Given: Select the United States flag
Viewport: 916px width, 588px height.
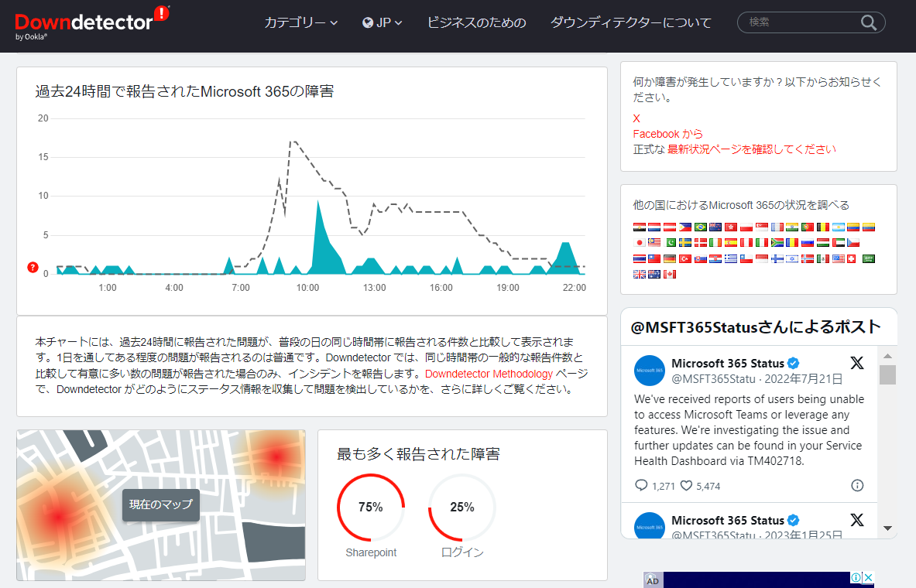Looking at the screenshot, I should [839, 258].
